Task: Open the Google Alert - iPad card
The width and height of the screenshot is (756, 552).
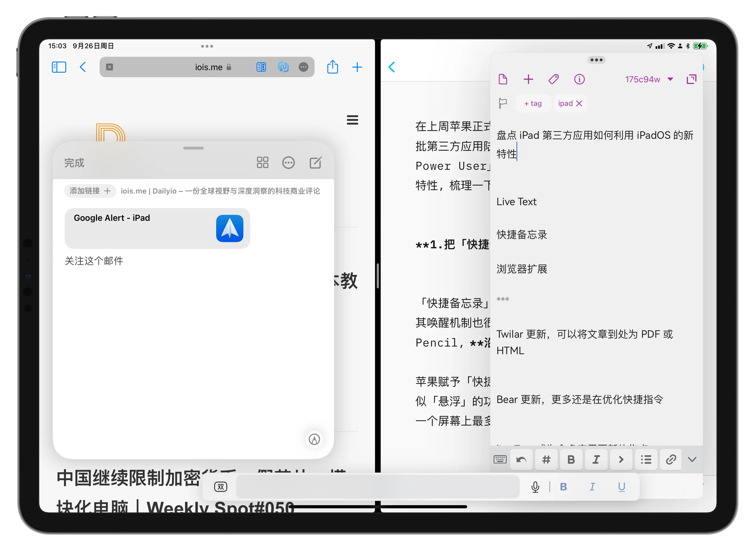Action: tap(157, 228)
